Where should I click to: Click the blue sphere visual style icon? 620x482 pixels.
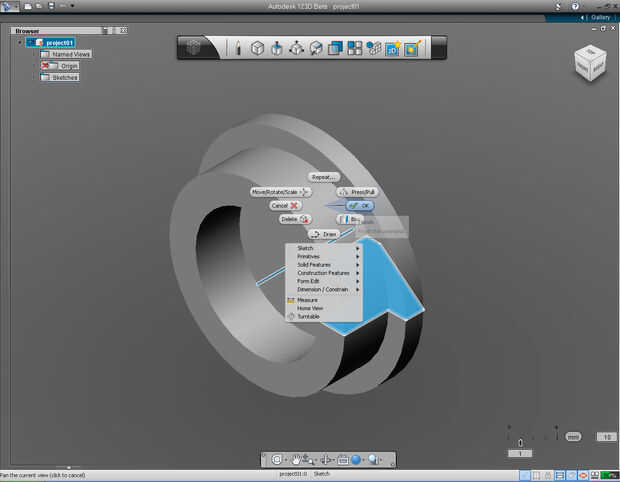click(x=356, y=459)
